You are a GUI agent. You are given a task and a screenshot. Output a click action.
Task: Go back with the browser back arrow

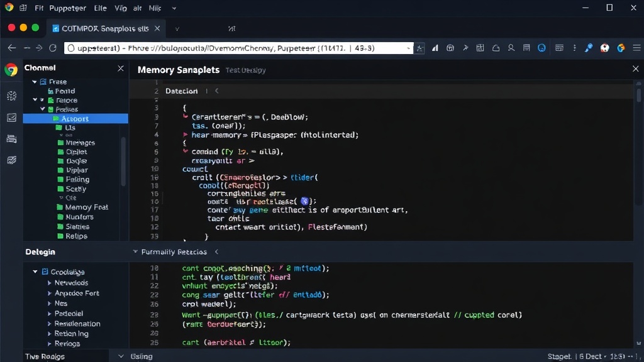(11, 48)
